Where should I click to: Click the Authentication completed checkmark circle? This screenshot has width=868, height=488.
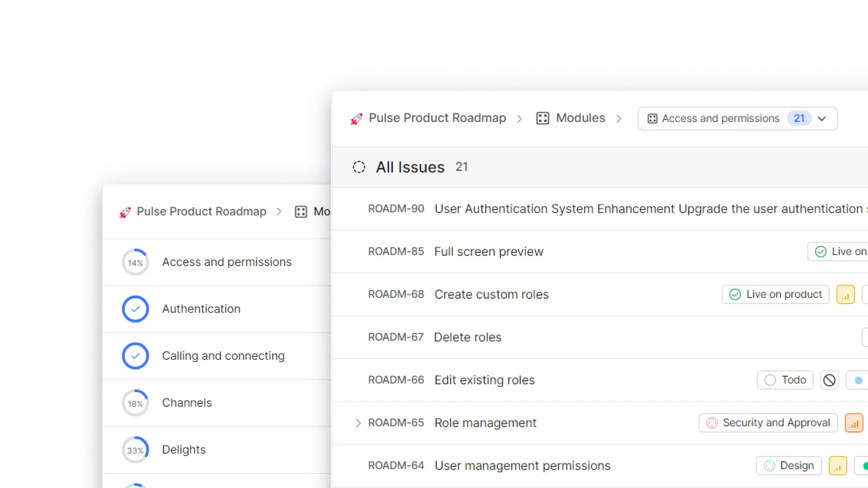coord(135,309)
